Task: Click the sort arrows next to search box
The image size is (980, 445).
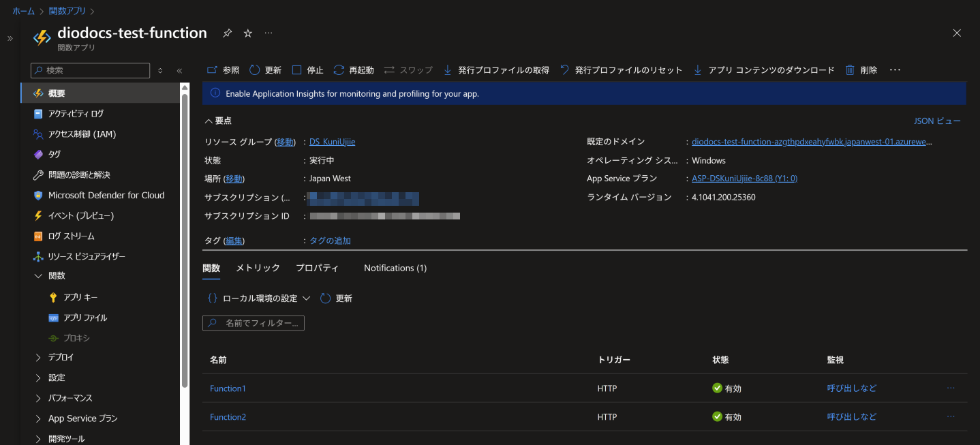Action: [160, 70]
